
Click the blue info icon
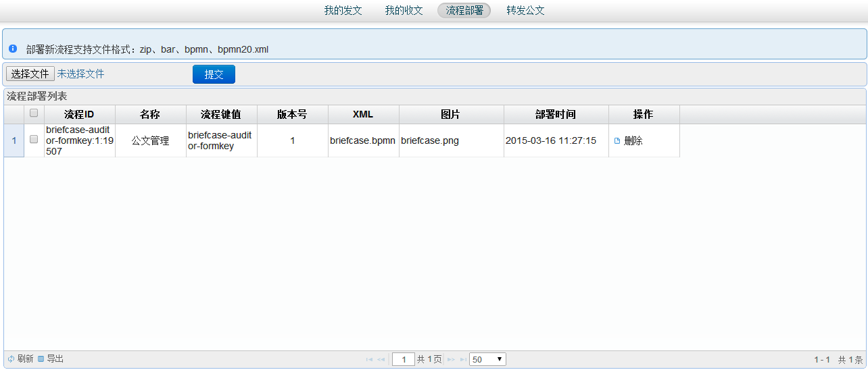pyautogui.click(x=13, y=49)
